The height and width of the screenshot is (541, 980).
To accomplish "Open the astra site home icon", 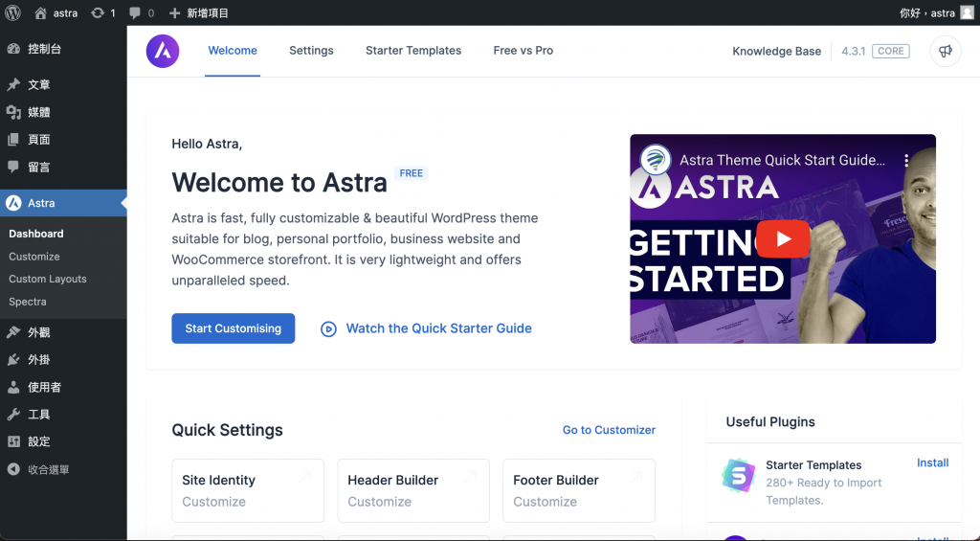I will [40, 12].
